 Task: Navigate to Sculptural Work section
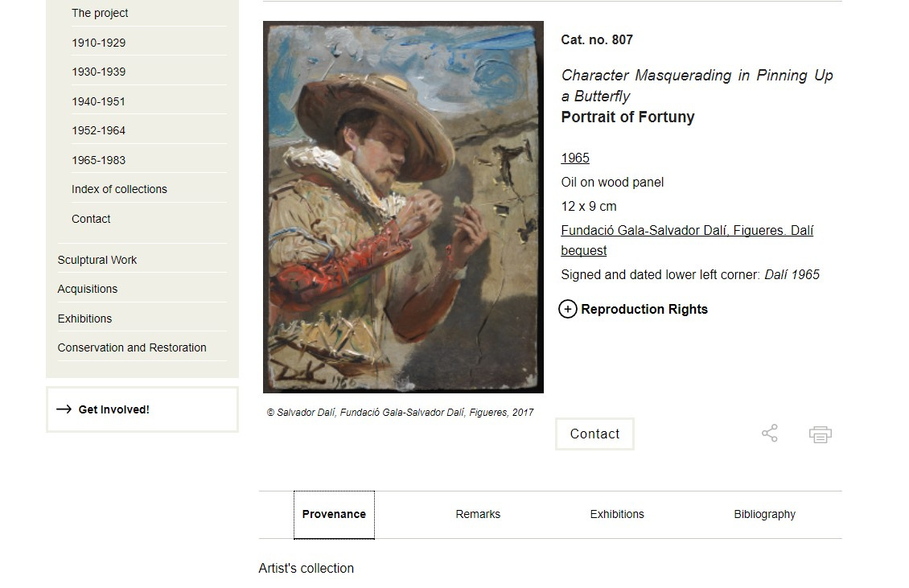click(97, 260)
